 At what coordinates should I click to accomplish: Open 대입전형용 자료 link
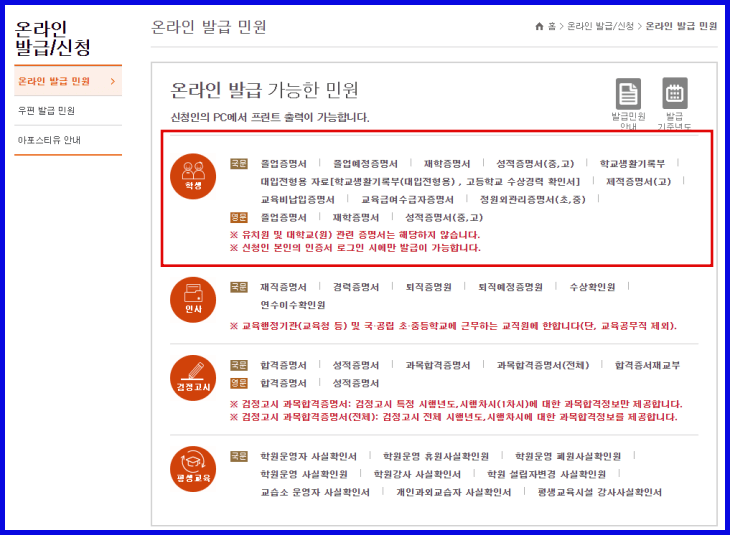tap(420, 181)
